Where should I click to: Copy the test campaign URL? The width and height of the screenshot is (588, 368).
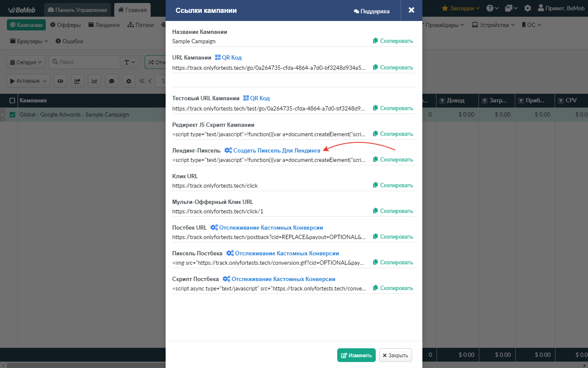point(393,108)
